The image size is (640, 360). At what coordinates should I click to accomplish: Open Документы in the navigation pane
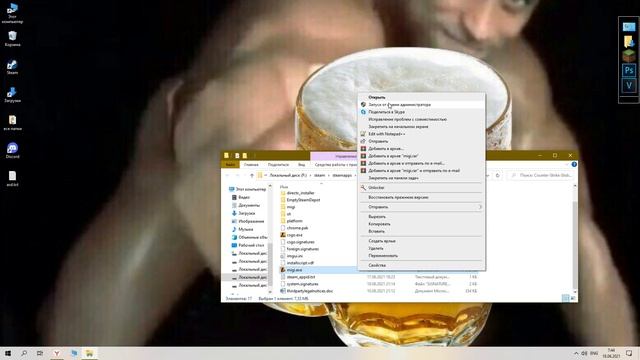click(249, 205)
